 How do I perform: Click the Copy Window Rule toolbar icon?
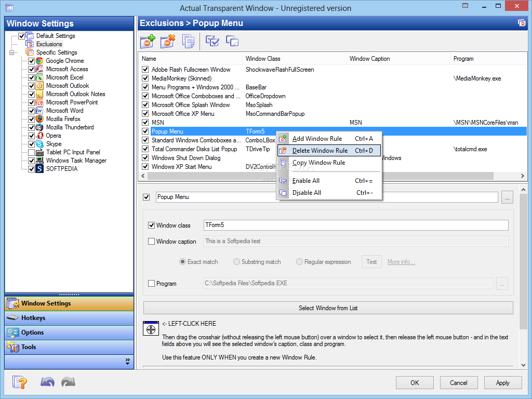188,42
